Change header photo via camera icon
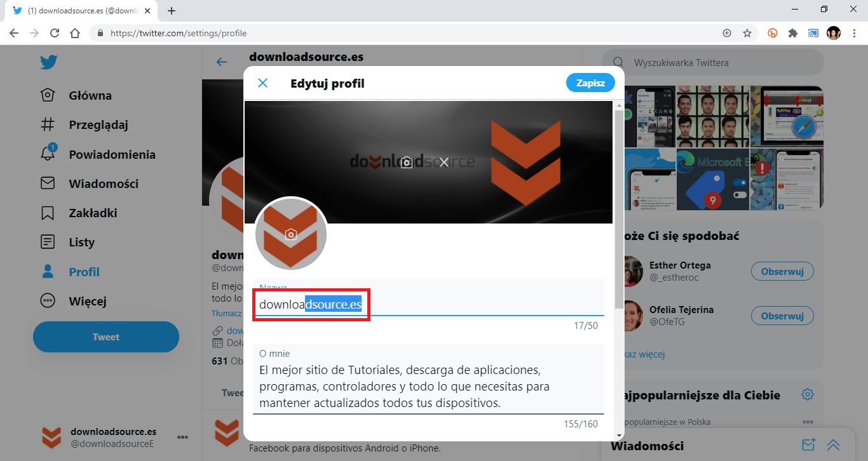This screenshot has width=868, height=461. (407, 162)
